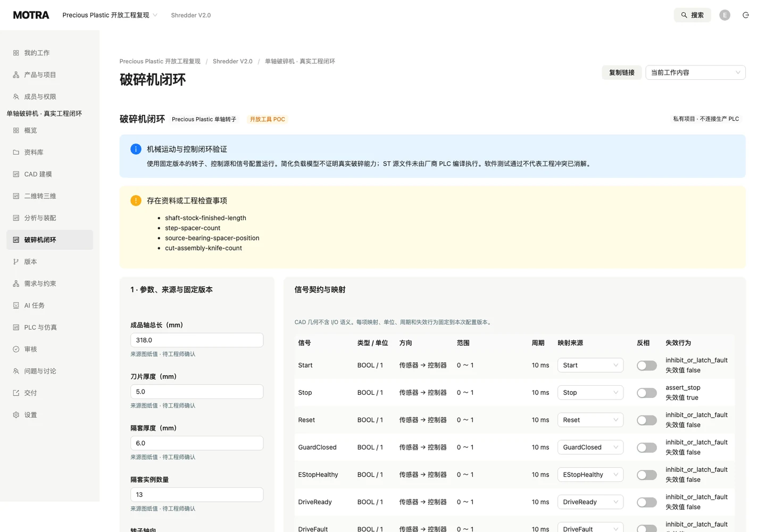
Task: Open Shredder V2.0 breadcrumb link
Action: [x=232, y=61]
